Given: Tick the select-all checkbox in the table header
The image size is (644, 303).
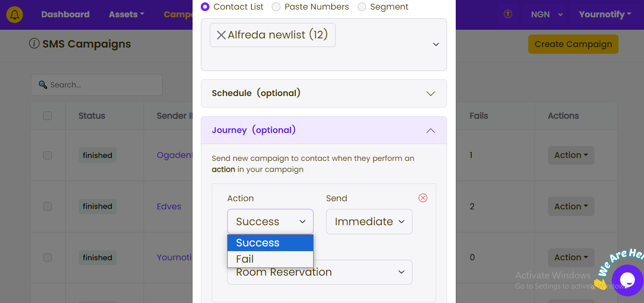Looking at the screenshot, I should tap(48, 116).
